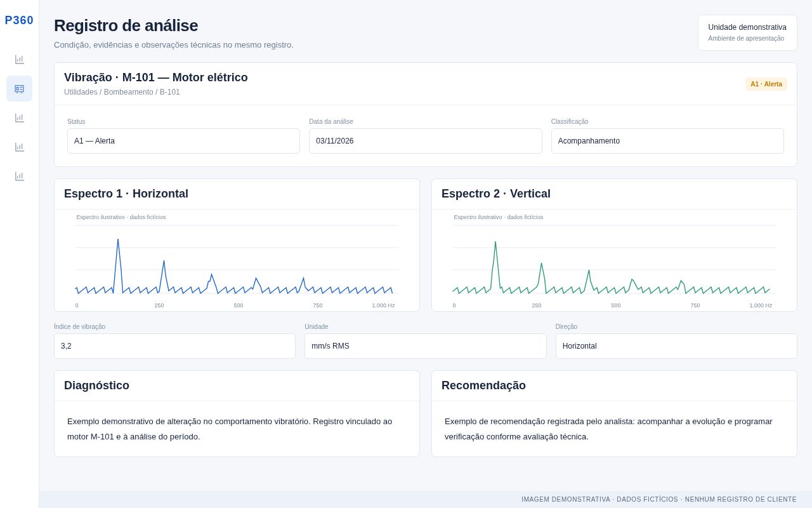
Task: Click the Espectro 1 · Horizontal heading
Action: pos(126,194)
